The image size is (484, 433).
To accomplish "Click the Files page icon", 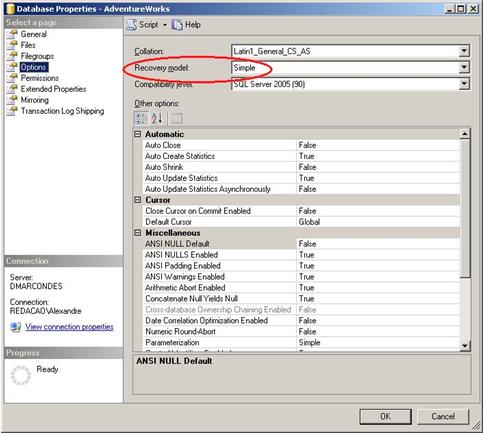I will [x=12, y=45].
